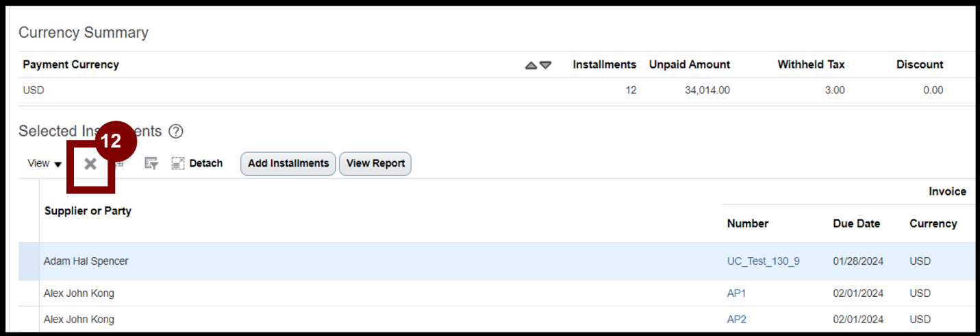
Task: Open invoice link UC_Test_130_9
Action: coord(763,261)
